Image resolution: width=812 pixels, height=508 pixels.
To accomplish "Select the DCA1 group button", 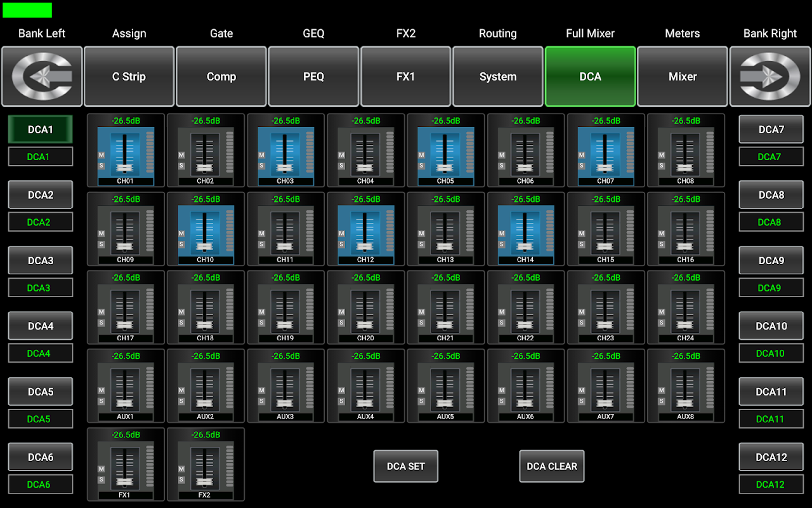I will [41, 130].
